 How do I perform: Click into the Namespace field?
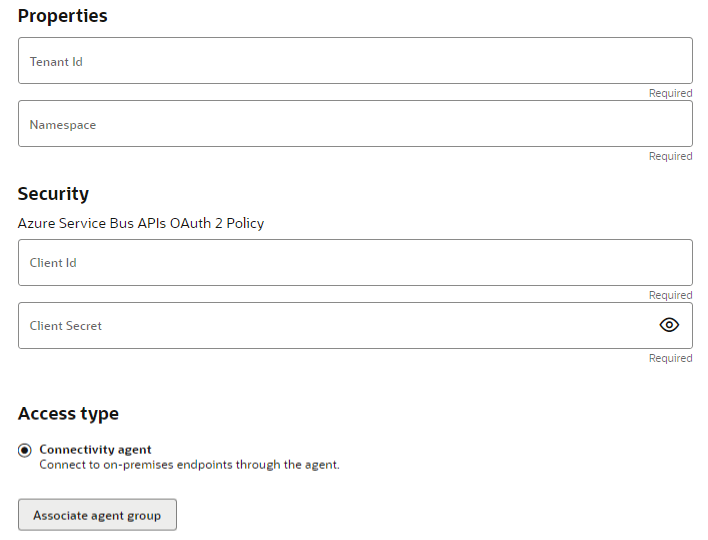[355, 124]
